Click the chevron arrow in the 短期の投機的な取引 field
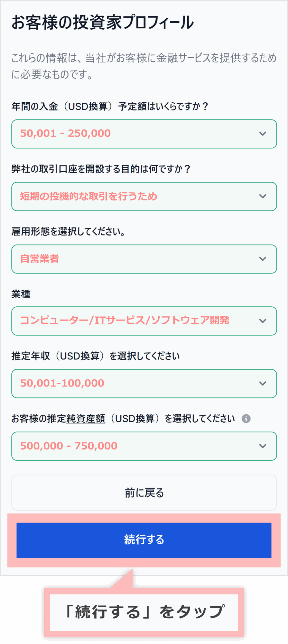The width and height of the screenshot is (288, 644). [263, 196]
